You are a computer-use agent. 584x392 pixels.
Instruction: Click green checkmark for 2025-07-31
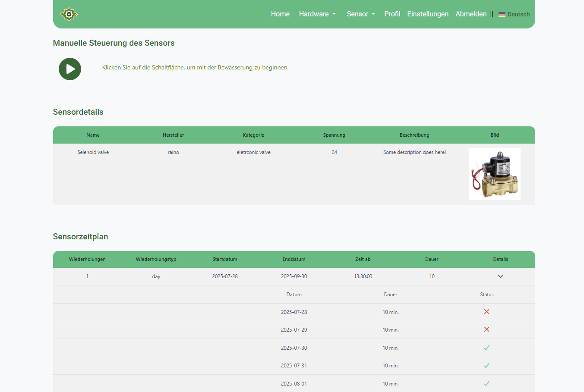tap(486, 365)
